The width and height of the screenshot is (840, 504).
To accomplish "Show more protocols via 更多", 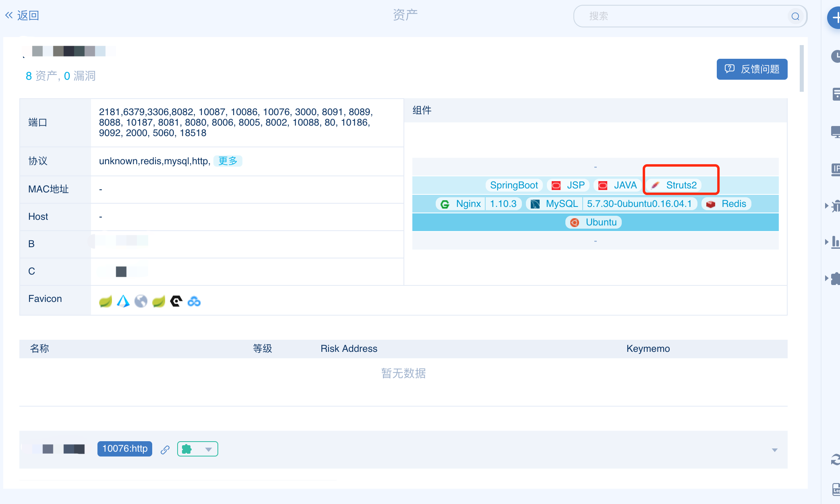I will (x=228, y=161).
